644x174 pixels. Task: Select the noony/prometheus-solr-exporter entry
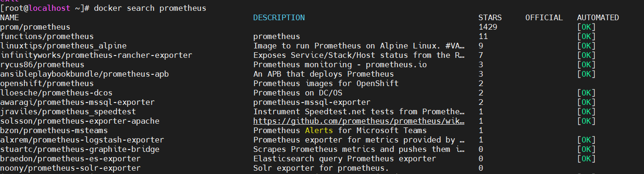(70, 168)
